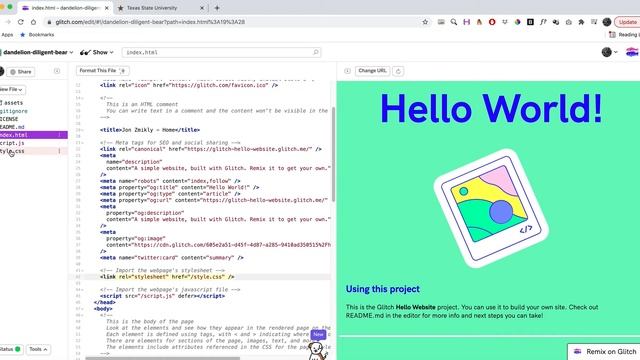Open the Reading list icon
This screenshot has height=360, width=640.
(612, 35)
